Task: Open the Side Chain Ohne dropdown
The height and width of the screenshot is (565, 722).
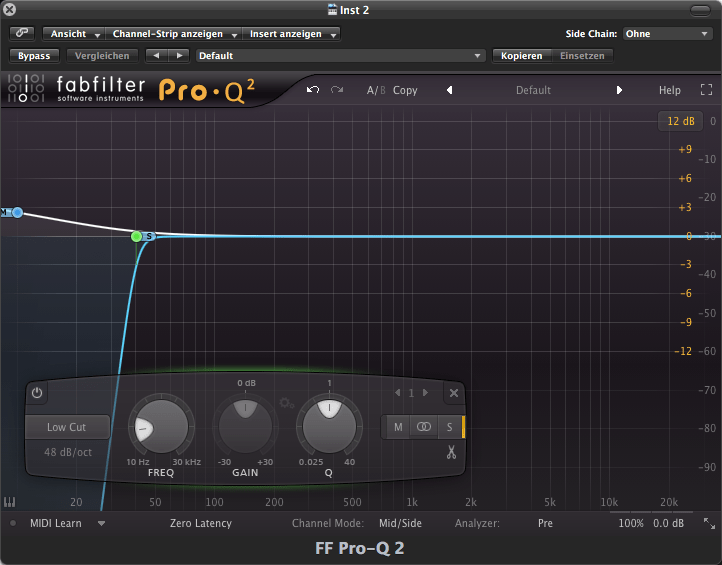Action: (665, 34)
